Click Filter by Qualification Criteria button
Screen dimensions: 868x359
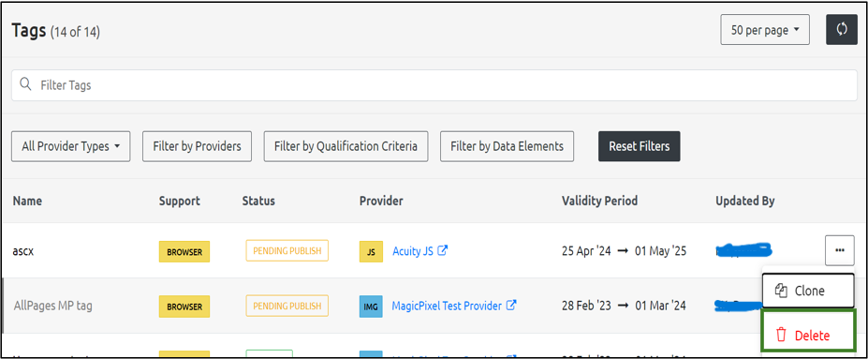(x=346, y=146)
